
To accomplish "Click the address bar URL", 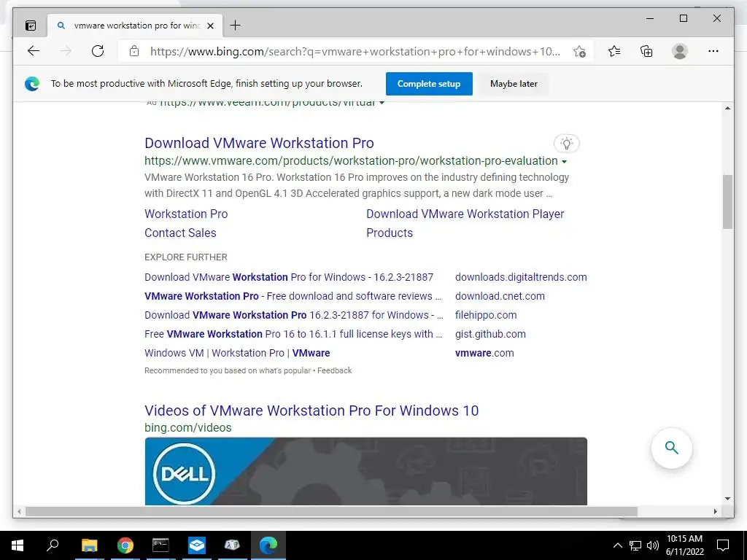I will pyautogui.click(x=355, y=52).
